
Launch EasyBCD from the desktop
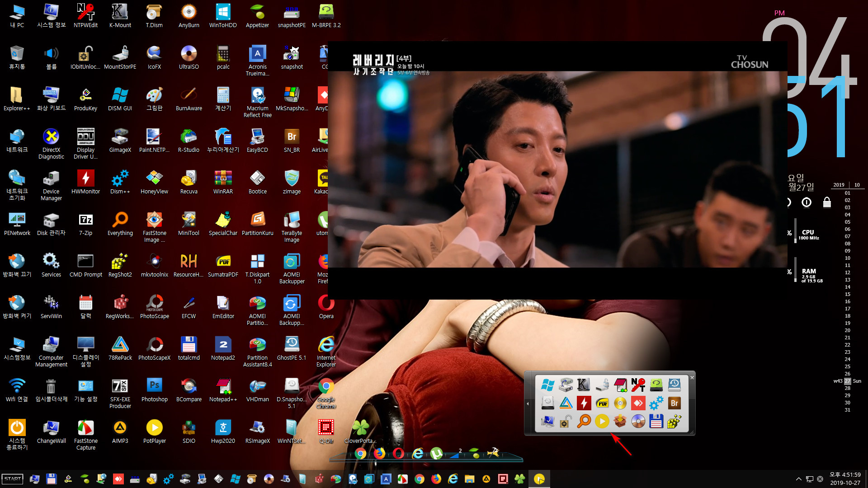tap(257, 141)
